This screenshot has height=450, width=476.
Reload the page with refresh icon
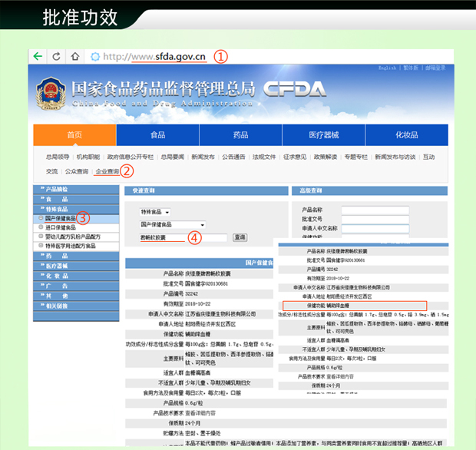pyautogui.click(x=57, y=56)
